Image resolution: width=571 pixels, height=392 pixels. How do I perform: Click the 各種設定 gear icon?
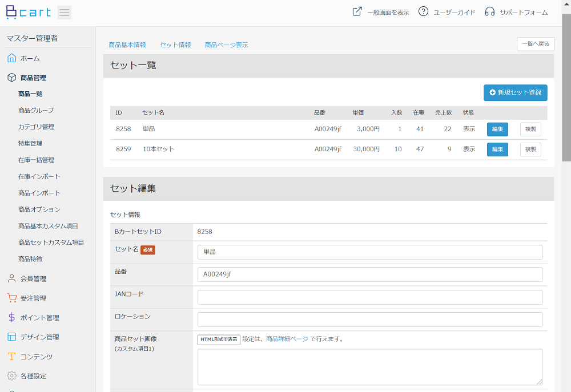click(x=11, y=376)
